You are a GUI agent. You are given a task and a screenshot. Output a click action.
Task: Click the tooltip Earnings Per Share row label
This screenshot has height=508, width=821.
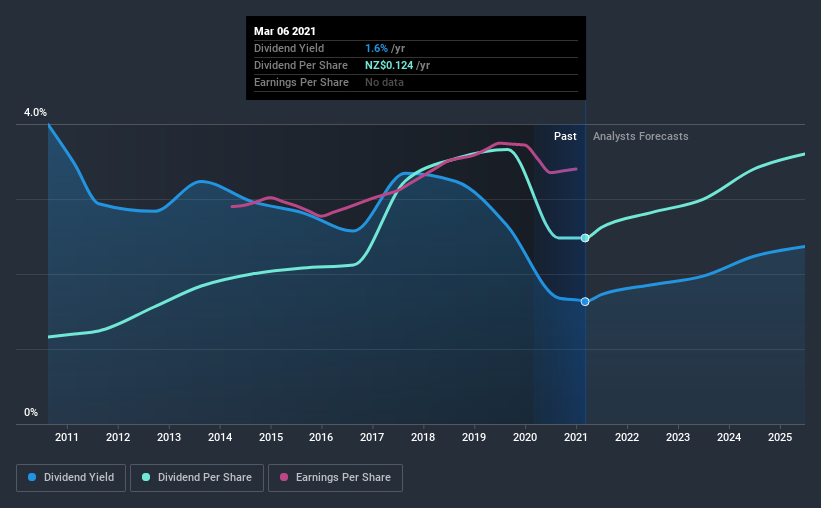[x=301, y=82]
